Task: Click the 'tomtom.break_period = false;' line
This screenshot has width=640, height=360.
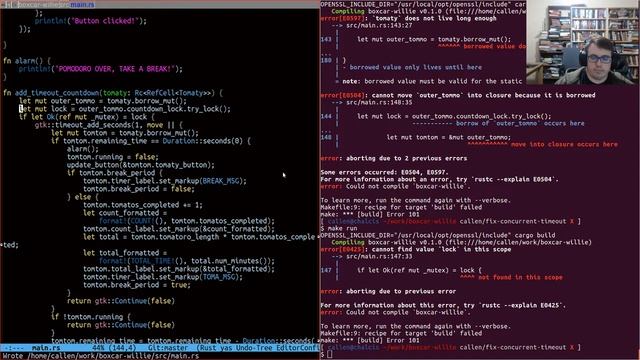Action: [x=139, y=189]
